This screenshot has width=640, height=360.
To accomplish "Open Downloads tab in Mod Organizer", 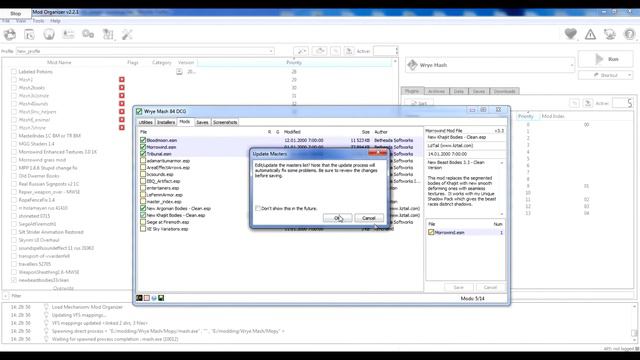I will (504, 91).
